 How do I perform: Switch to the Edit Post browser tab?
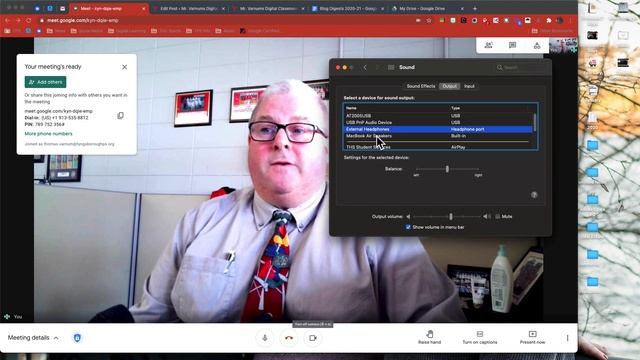pyautogui.click(x=188, y=9)
